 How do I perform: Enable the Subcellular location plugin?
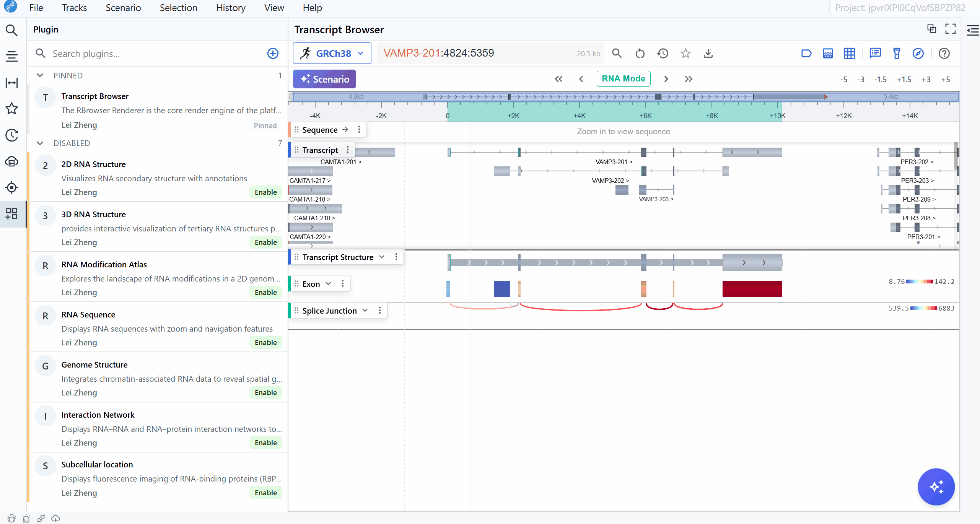click(x=265, y=493)
